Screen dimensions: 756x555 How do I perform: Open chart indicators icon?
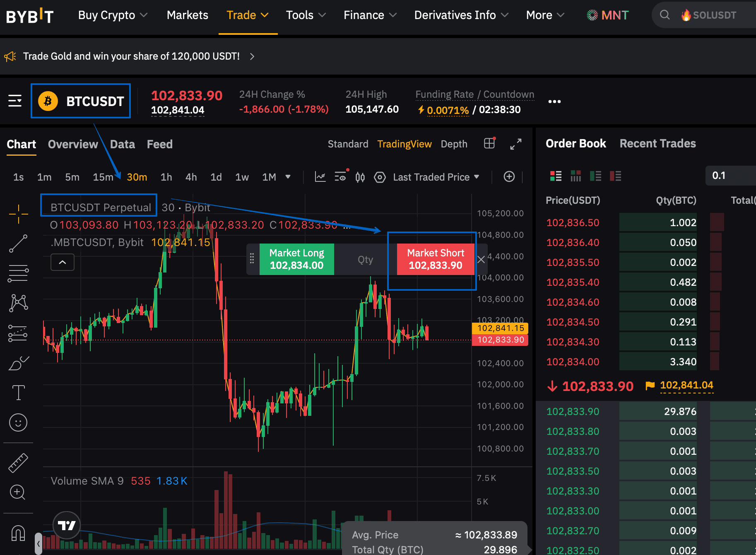tap(320, 177)
